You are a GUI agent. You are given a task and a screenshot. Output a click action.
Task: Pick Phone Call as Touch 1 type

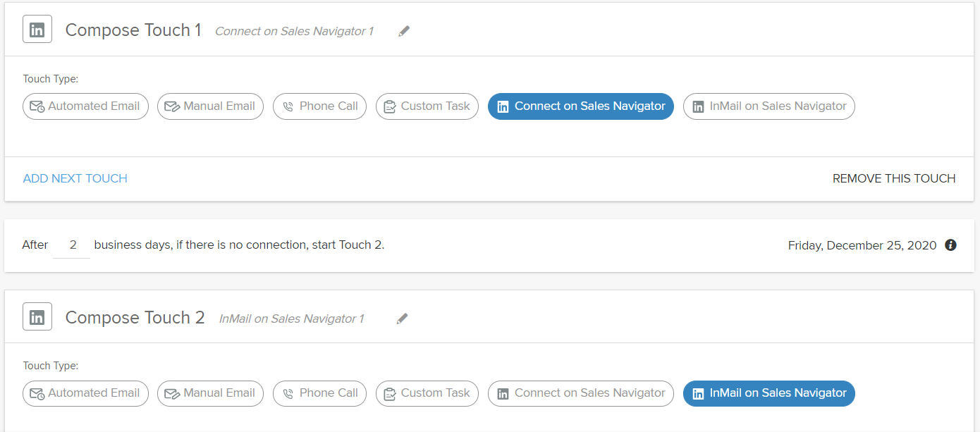(319, 106)
